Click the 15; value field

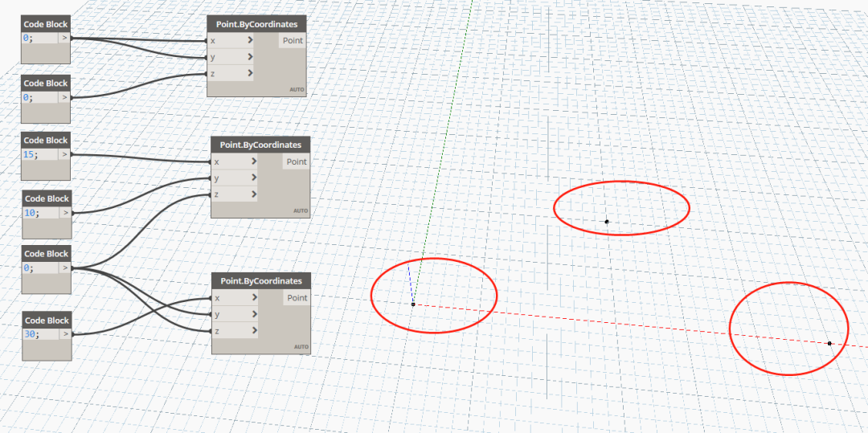pyautogui.click(x=40, y=155)
